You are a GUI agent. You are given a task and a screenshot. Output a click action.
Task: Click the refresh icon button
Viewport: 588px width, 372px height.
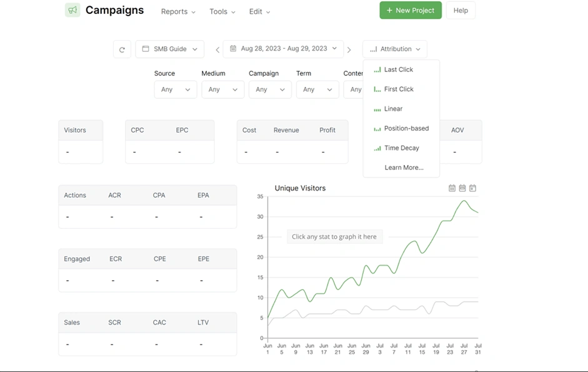tap(122, 49)
